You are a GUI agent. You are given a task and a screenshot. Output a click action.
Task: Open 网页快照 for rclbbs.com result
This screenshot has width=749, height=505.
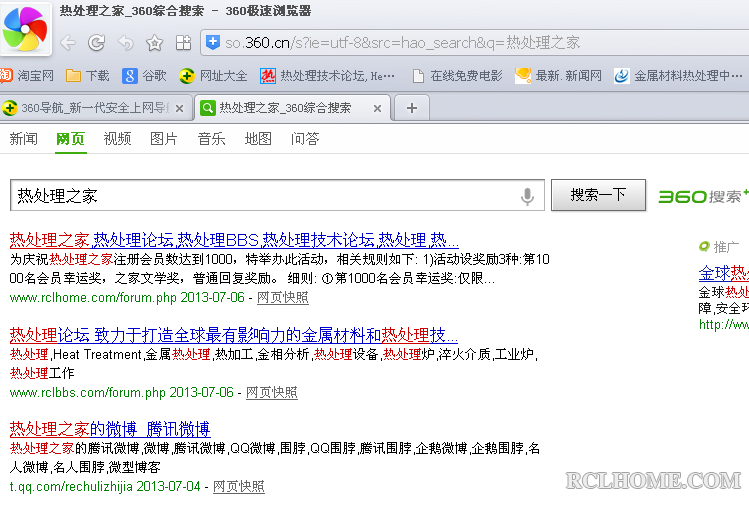(x=271, y=393)
